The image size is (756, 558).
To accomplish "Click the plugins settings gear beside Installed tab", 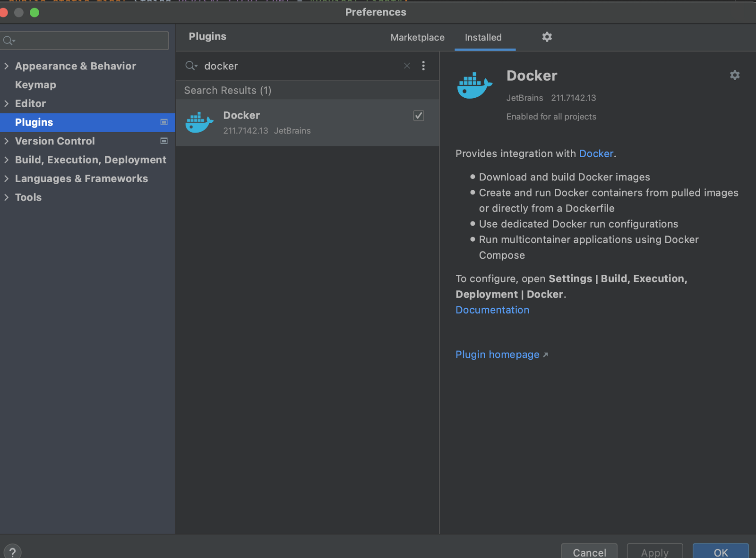I will point(547,37).
